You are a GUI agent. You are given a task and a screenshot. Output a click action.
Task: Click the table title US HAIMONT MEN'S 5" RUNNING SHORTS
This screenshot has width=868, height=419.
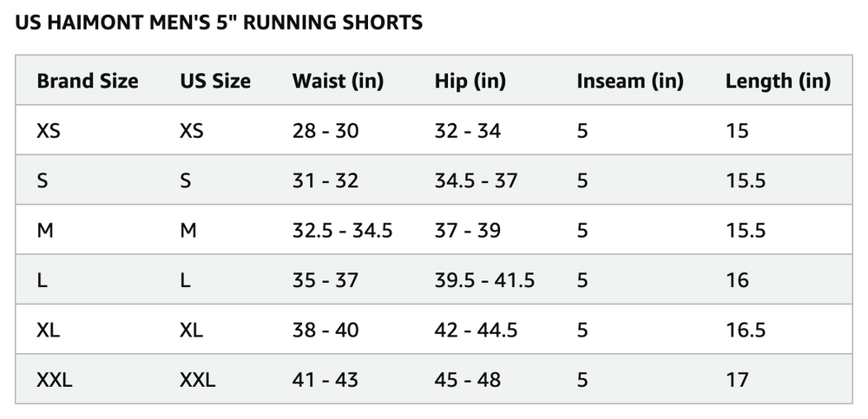coord(219,23)
